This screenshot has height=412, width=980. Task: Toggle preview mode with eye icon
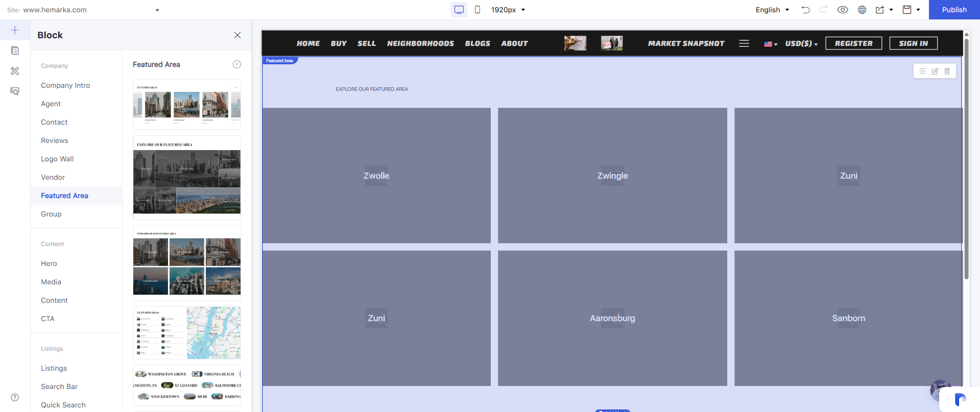click(843, 10)
